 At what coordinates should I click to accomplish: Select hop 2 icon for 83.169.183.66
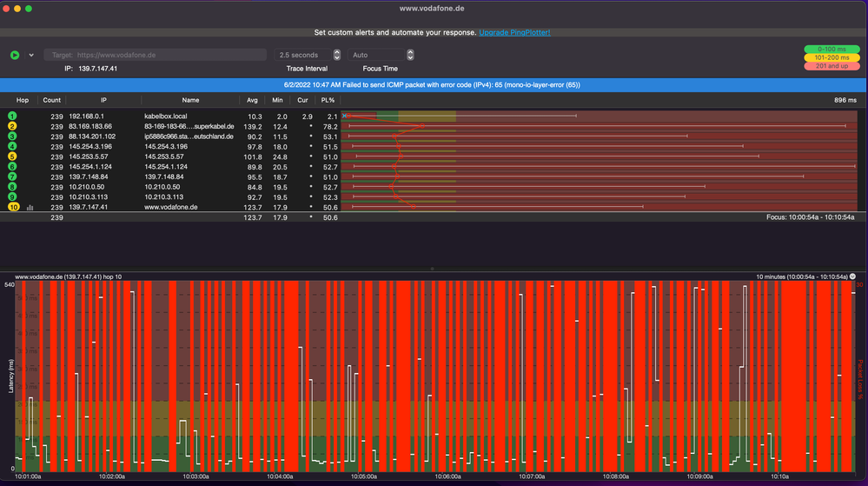[x=12, y=126]
